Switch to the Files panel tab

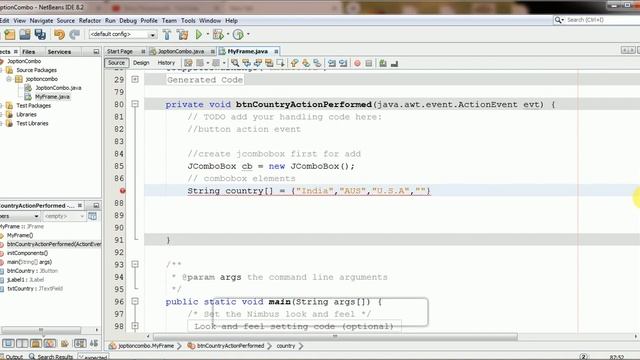(x=29, y=52)
